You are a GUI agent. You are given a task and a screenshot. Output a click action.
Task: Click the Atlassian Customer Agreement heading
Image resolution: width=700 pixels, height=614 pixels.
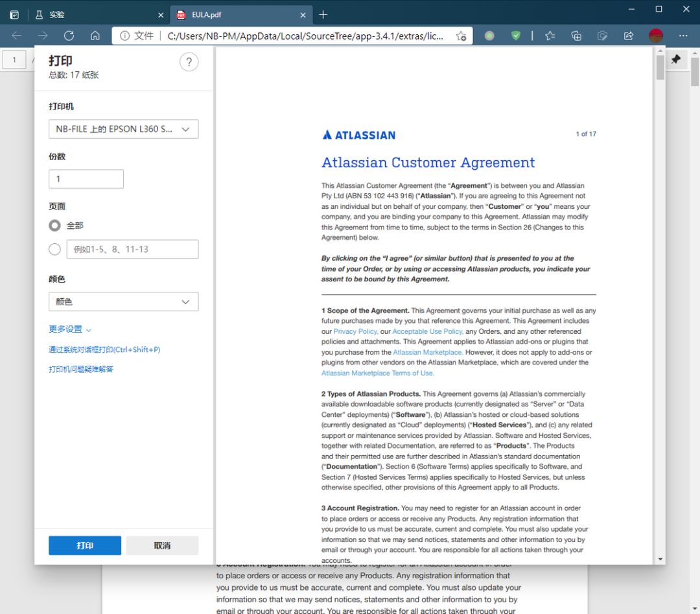(x=428, y=163)
